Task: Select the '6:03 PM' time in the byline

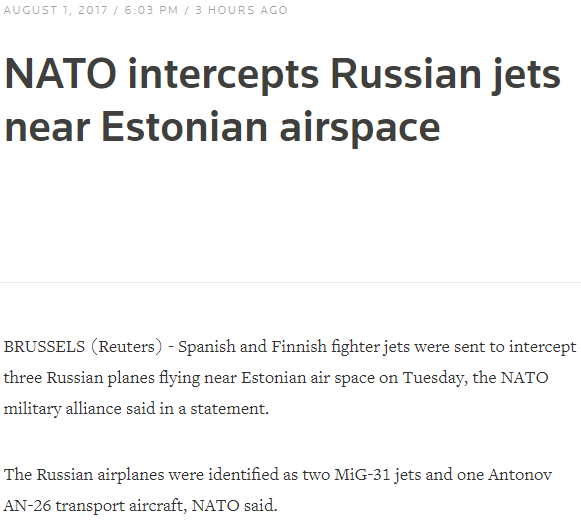Action: (x=151, y=10)
